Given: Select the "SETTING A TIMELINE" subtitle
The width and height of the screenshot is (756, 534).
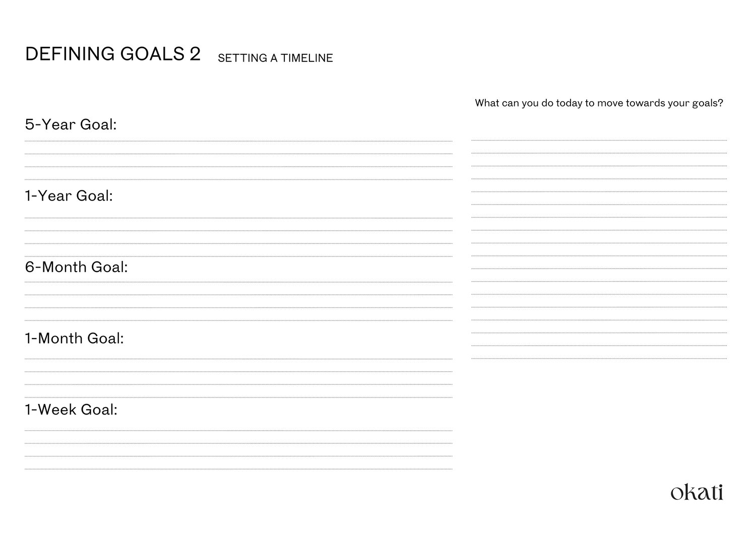Looking at the screenshot, I should (275, 58).
